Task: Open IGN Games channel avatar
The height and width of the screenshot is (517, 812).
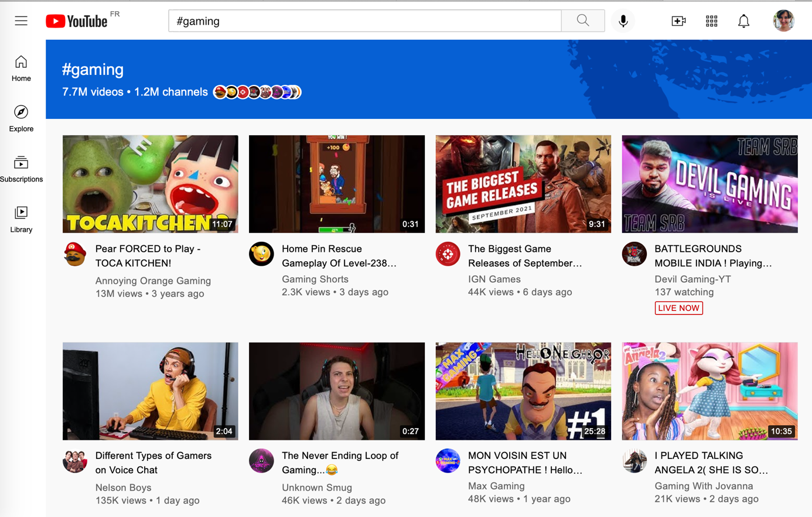Action: point(448,254)
